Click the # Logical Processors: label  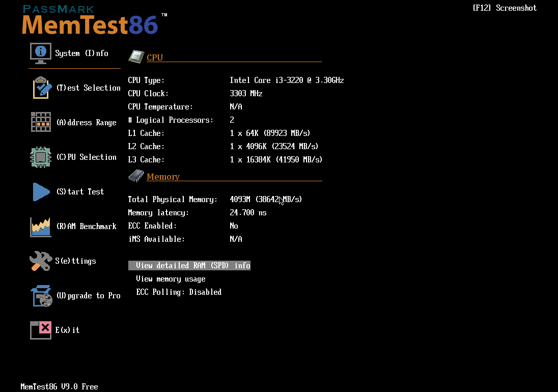click(x=171, y=120)
